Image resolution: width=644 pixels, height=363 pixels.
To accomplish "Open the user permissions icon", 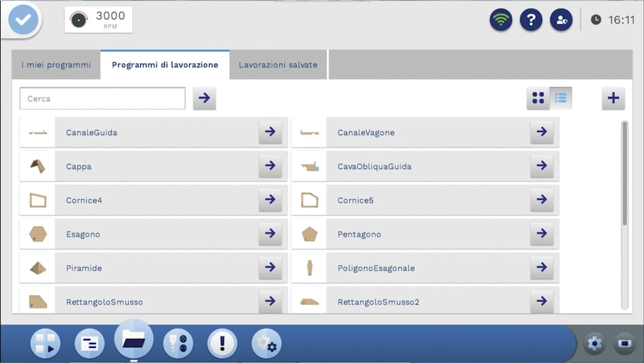I will 561,20.
